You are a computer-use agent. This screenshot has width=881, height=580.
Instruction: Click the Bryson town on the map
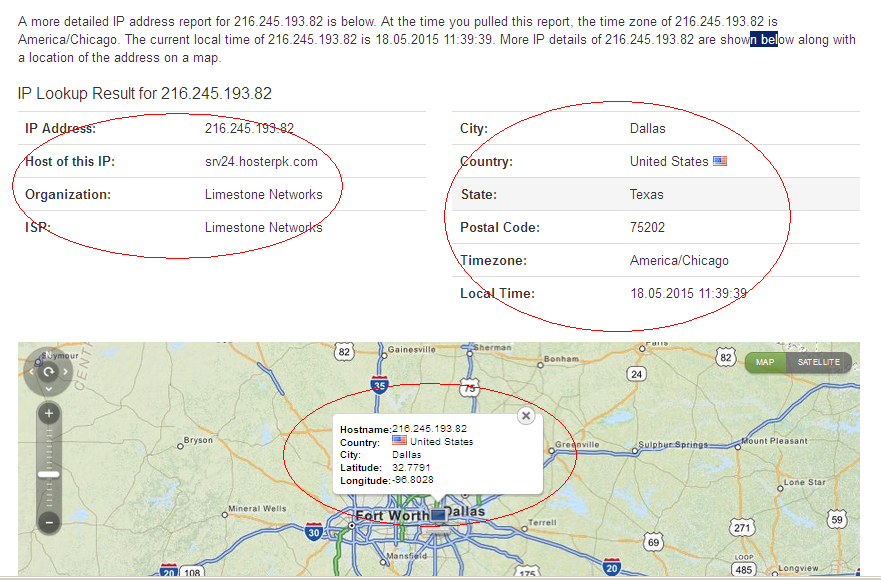pos(198,440)
